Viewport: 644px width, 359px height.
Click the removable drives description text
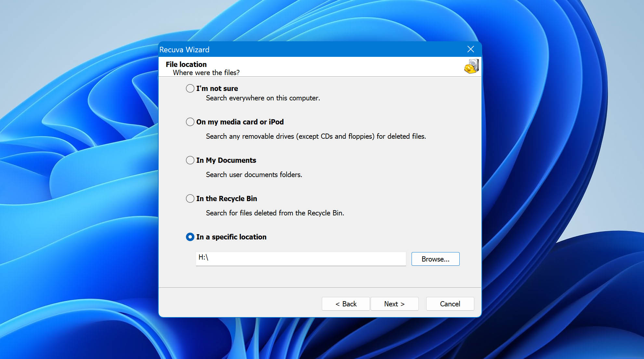coord(316,136)
